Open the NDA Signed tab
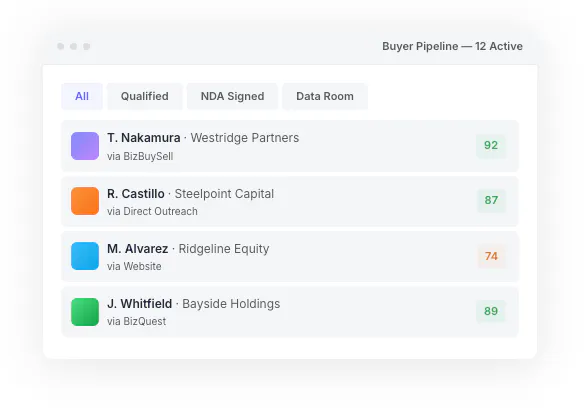585x413 pixels. (232, 96)
